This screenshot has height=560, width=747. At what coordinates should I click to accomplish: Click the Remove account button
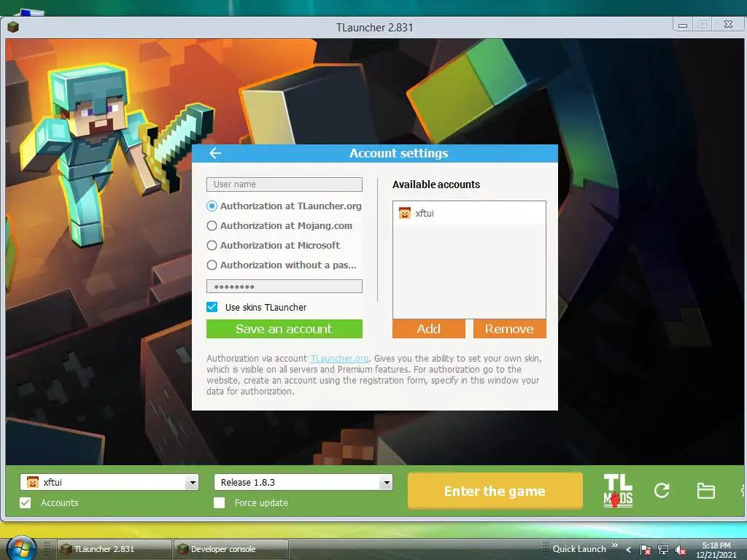pyautogui.click(x=510, y=329)
